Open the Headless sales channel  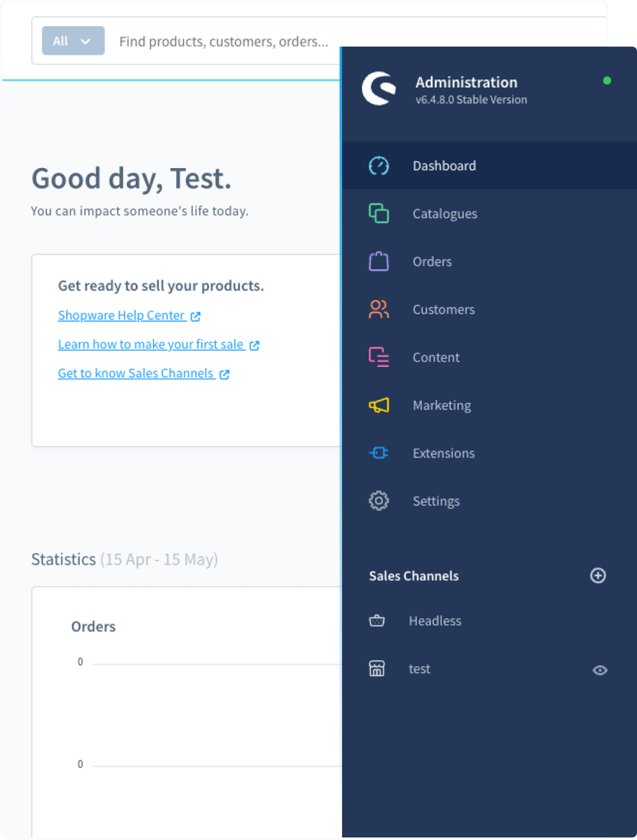point(435,621)
